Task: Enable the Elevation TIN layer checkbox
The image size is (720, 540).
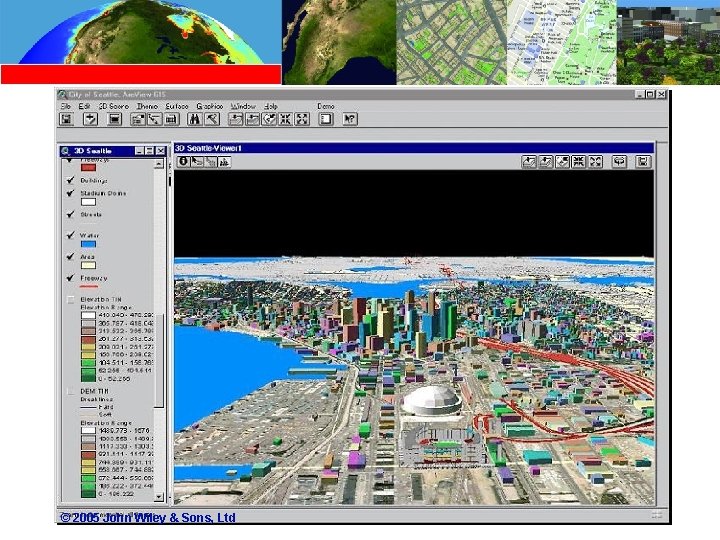Action: coord(69,298)
